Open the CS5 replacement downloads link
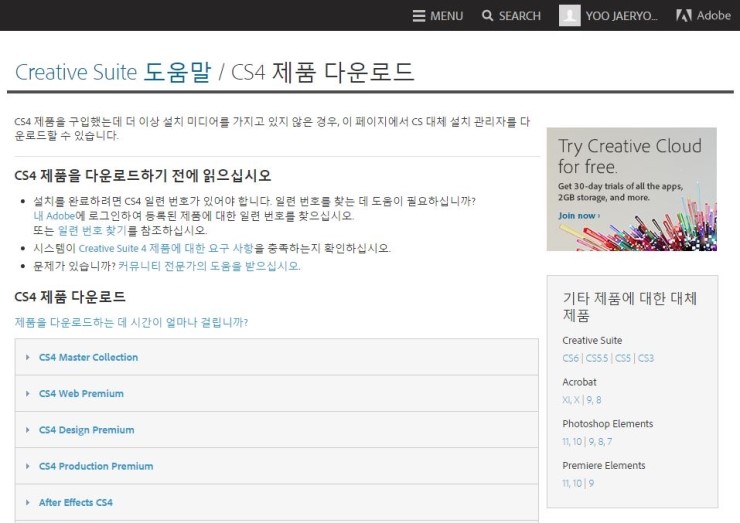Image resolution: width=740 pixels, height=523 pixels. (x=622, y=358)
